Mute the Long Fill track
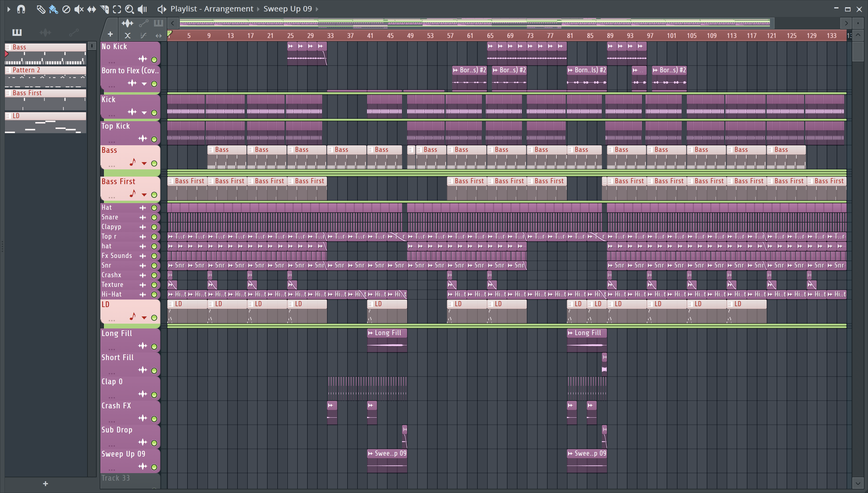The height and width of the screenshot is (493, 868). click(154, 346)
